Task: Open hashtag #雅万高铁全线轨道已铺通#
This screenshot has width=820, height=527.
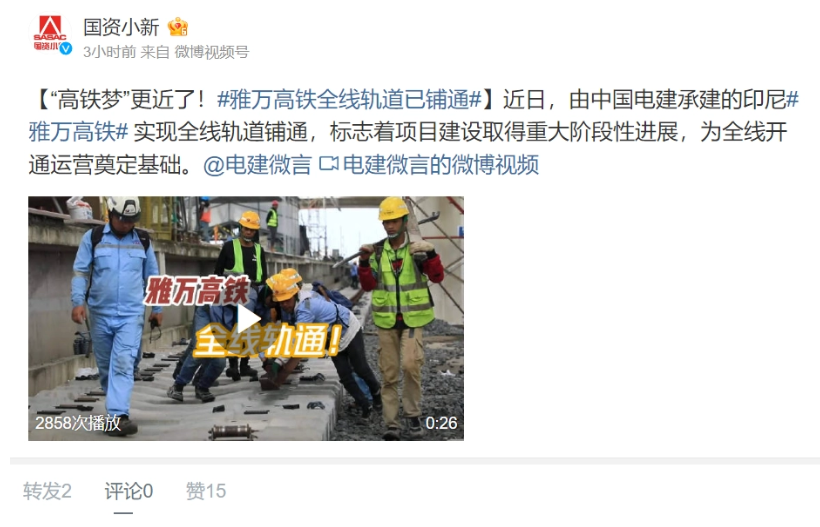Action: 349,99
